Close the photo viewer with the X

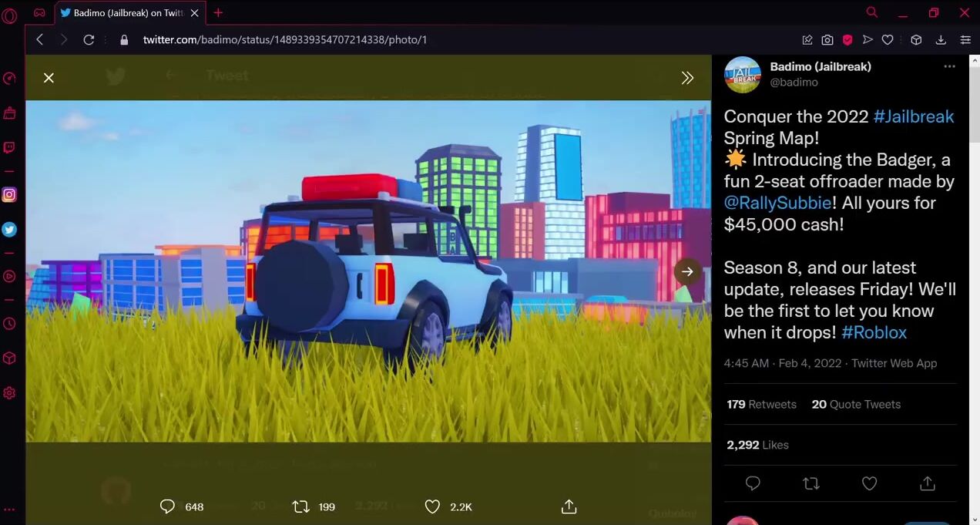pos(49,78)
